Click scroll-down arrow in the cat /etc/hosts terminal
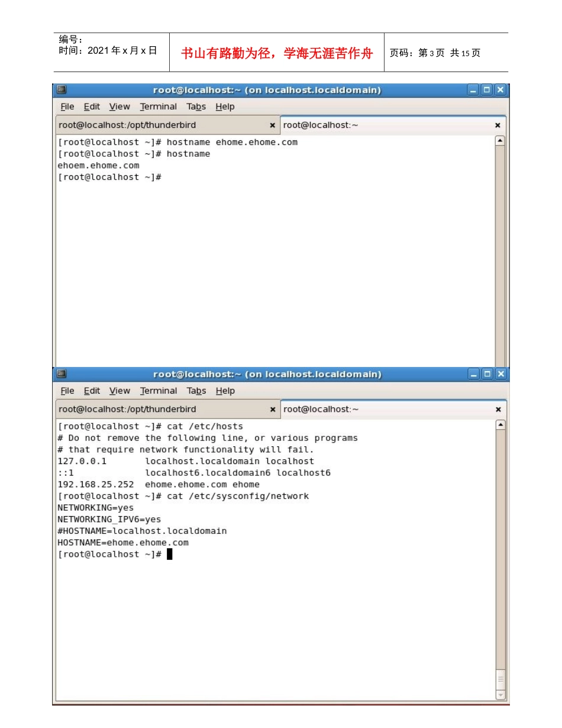This screenshot has width=562, height=728. [500, 695]
